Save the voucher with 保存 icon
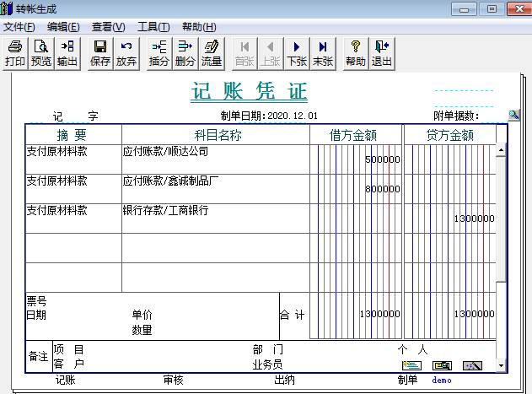Screen dimensions: 532x394 (100, 53)
